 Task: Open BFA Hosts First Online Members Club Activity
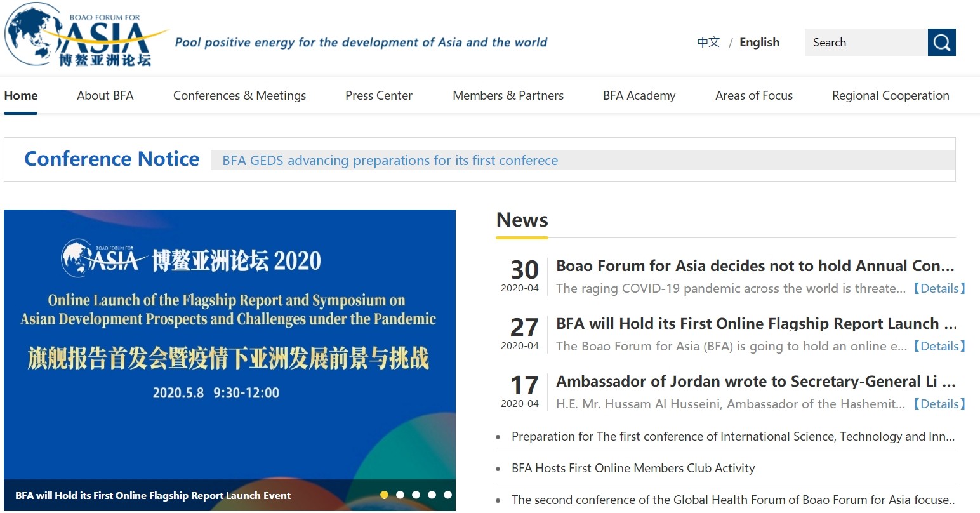[x=633, y=469]
